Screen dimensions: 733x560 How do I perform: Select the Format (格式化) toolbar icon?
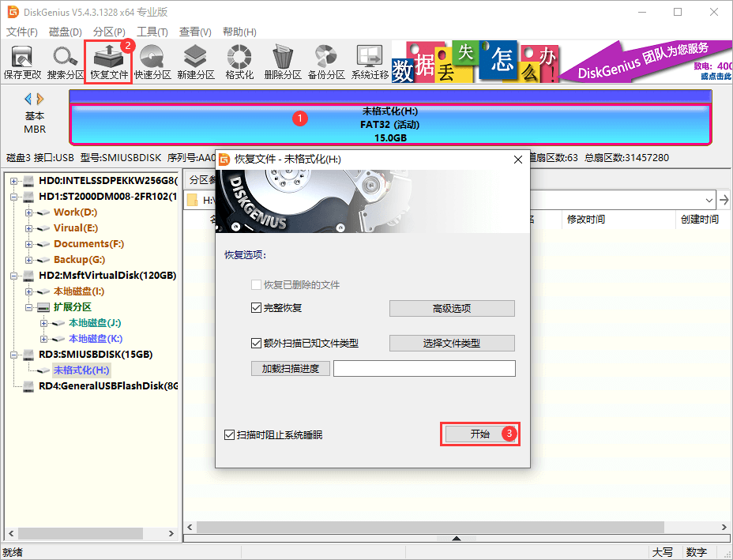(239, 62)
